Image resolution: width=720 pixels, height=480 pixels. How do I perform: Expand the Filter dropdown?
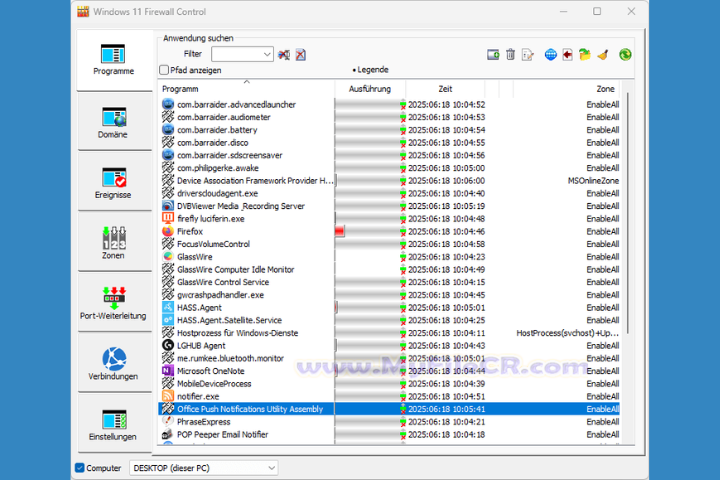(267, 54)
